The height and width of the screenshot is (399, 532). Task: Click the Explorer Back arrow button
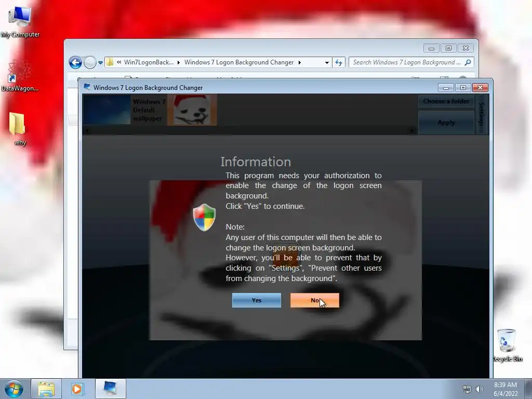point(75,62)
